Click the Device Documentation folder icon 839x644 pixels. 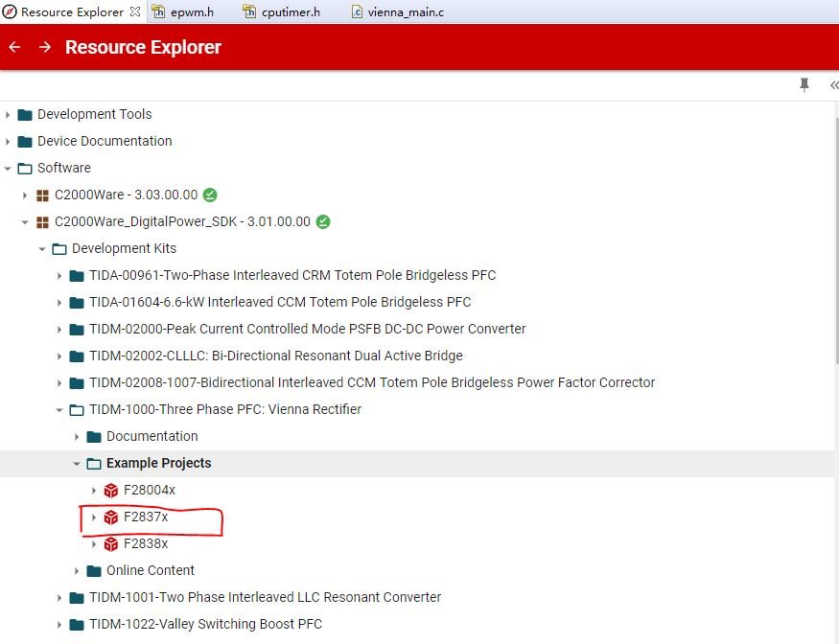click(x=25, y=141)
